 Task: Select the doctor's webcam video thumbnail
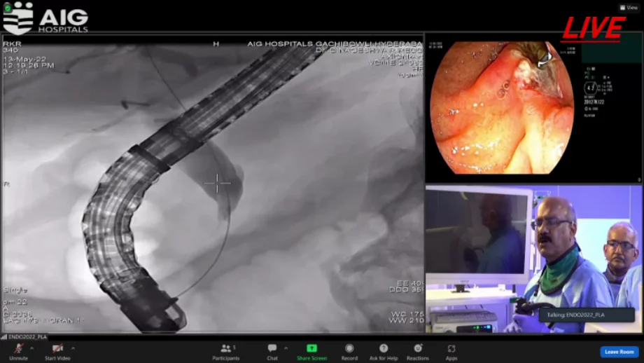coord(533,259)
